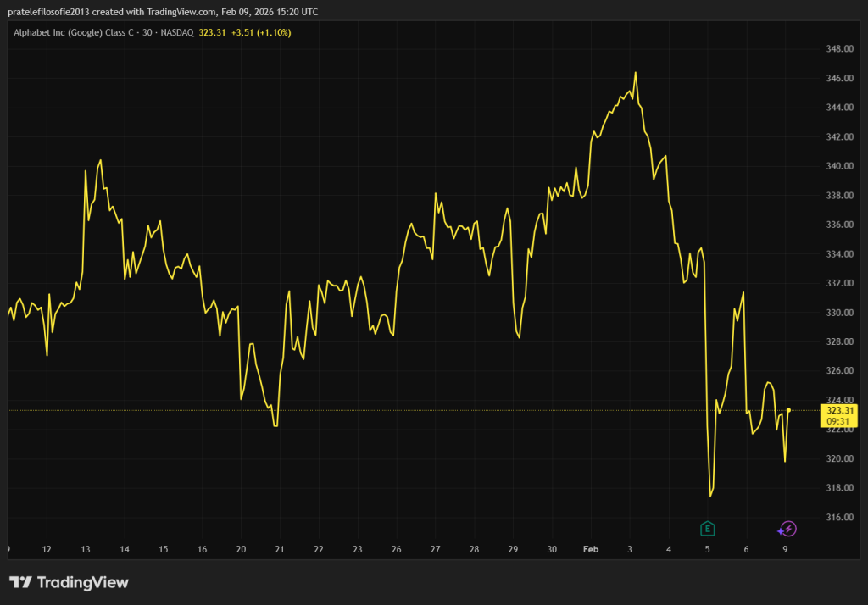
Task: Click the 316.00 price axis label
Action: pyautogui.click(x=837, y=518)
